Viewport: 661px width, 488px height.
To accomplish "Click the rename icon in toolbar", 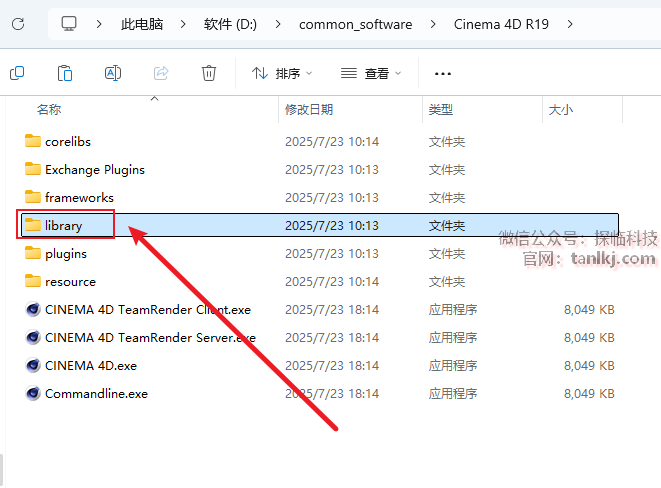I will (113, 73).
